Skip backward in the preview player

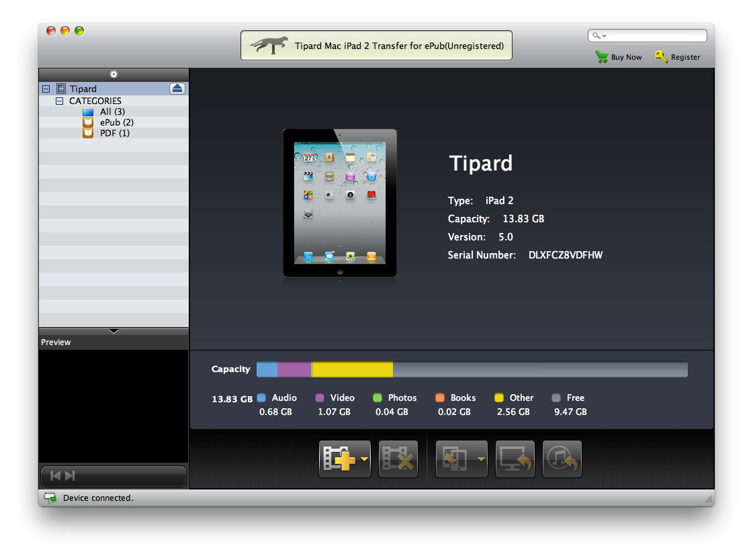[56, 476]
